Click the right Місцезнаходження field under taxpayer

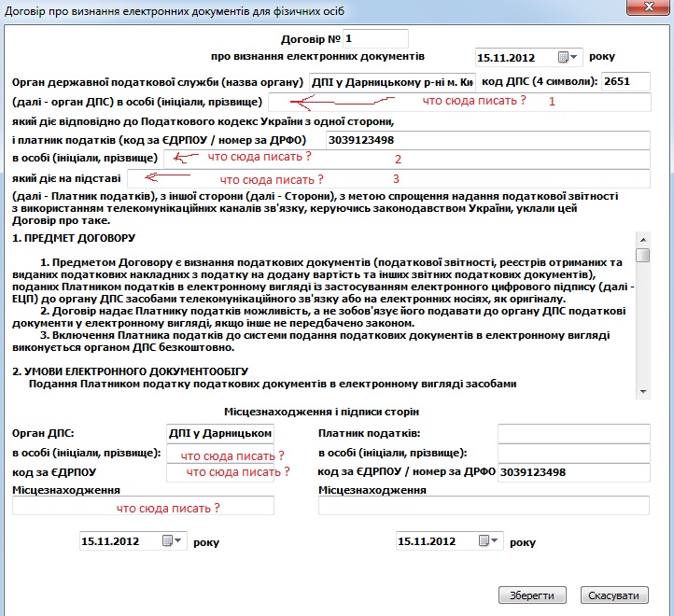tap(483, 506)
